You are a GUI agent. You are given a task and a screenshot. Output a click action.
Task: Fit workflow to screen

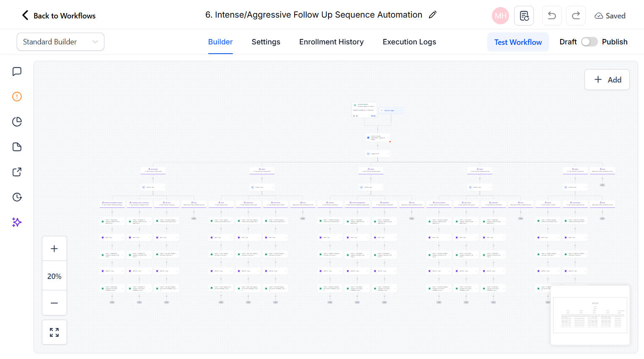pos(54,332)
